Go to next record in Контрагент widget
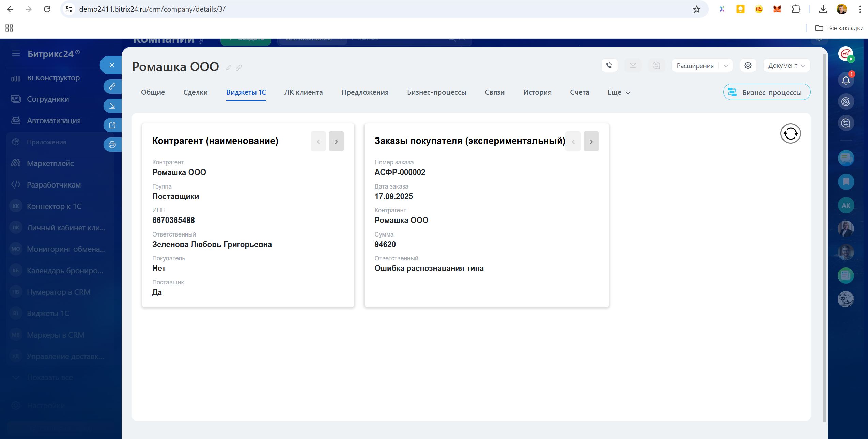The height and width of the screenshot is (439, 868). pyautogui.click(x=336, y=141)
